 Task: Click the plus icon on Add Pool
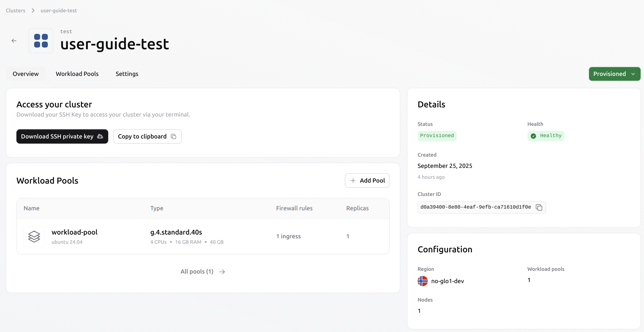click(x=354, y=181)
